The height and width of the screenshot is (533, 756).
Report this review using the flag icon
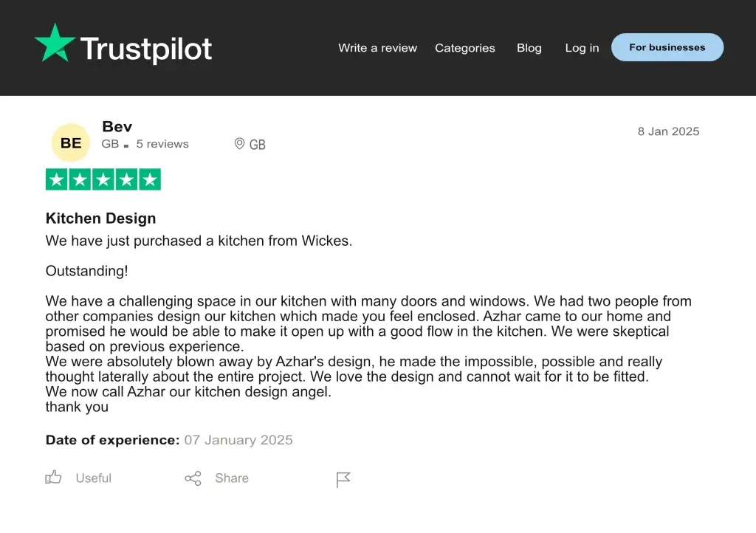tap(343, 478)
